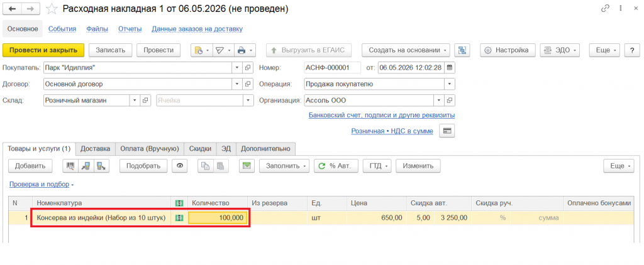Open the printer icon print menu

(245, 50)
